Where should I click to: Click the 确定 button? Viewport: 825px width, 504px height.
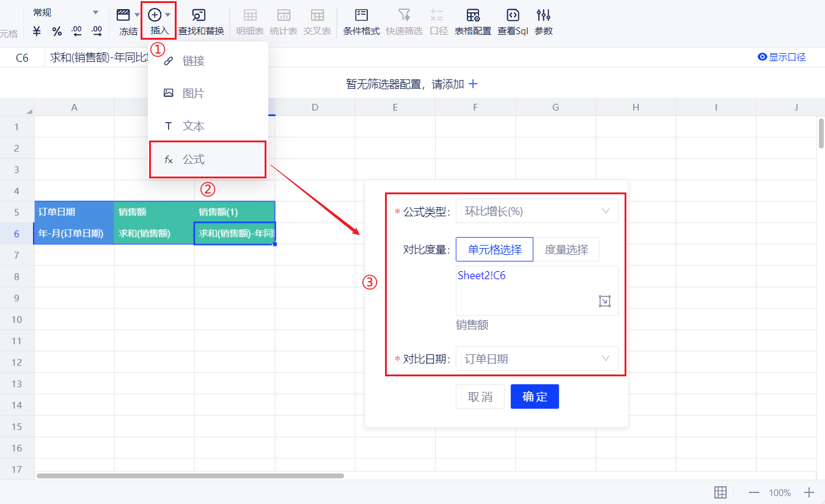click(x=535, y=396)
